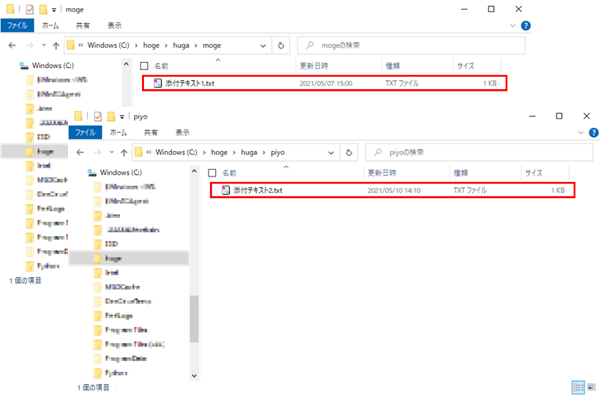
Task: Click huga breadcrumb in moge address bar
Action: click(x=181, y=46)
